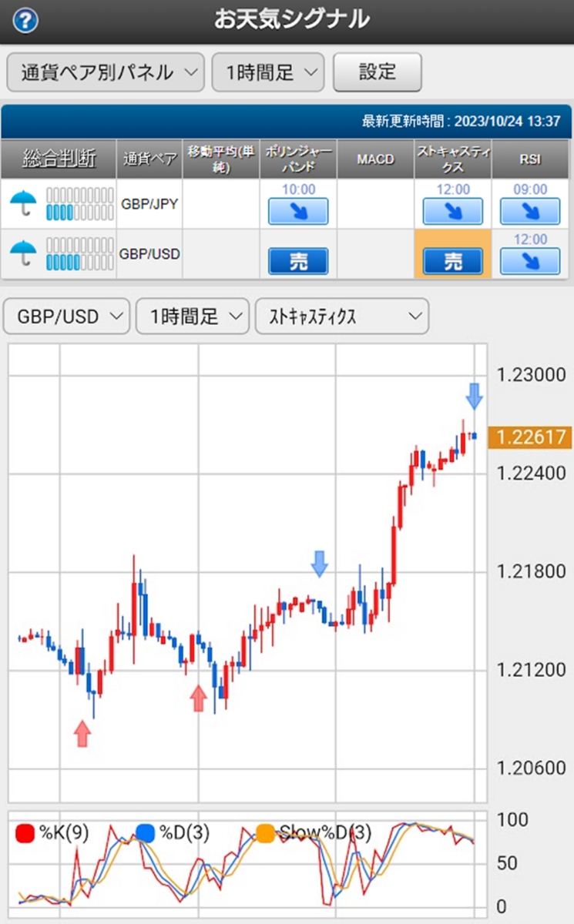Click the red %K(9) legend swatch

point(25,832)
